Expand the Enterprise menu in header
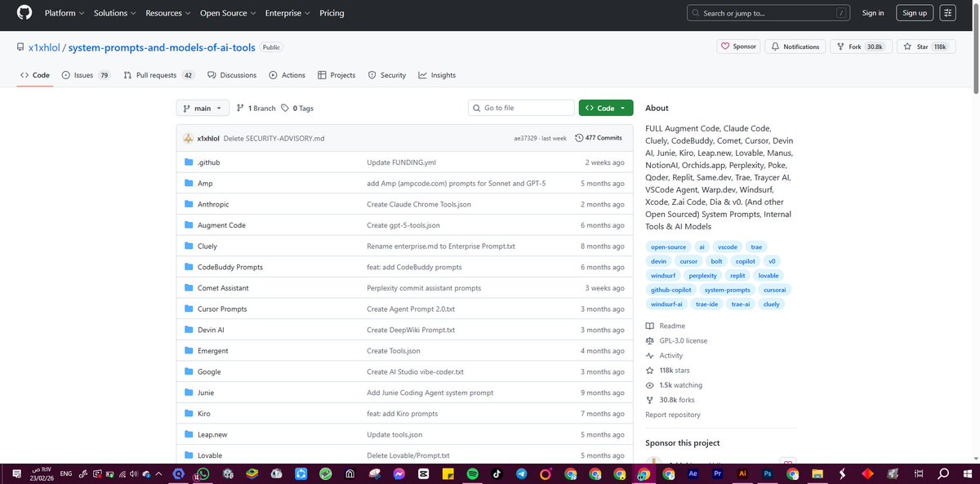 [289, 13]
